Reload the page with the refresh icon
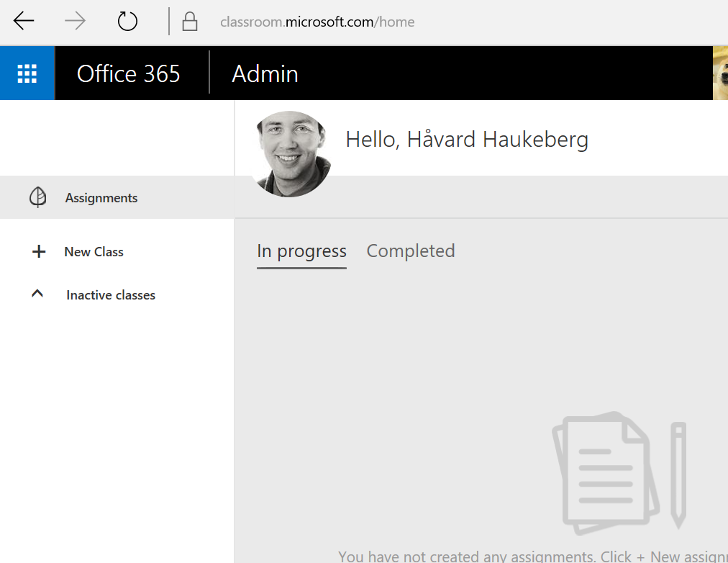Image resolution: width=728 pixels, height=563 pixels. click(x=127, y=22)
